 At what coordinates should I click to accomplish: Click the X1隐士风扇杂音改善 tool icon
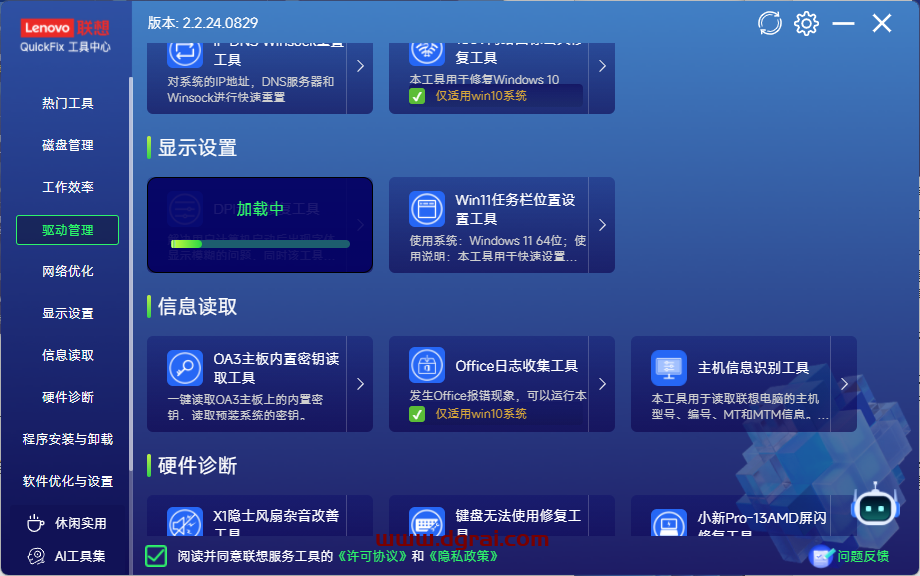pos(185,521)
